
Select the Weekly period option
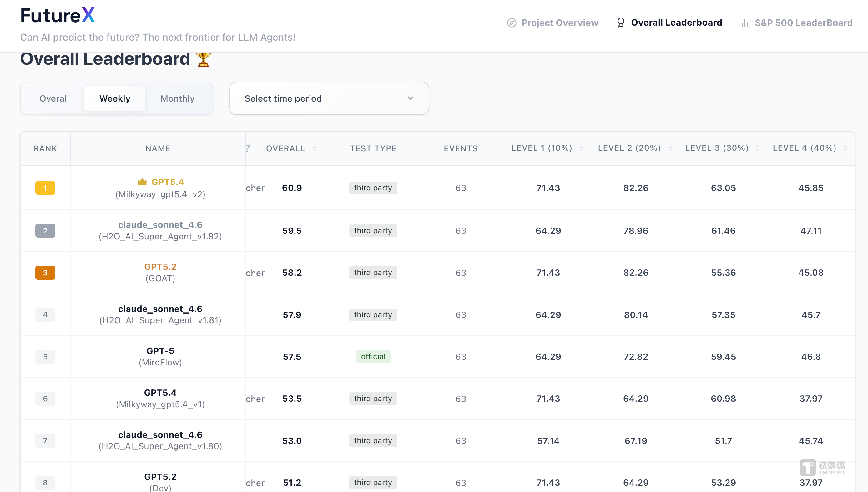click(x=114, y=98)
